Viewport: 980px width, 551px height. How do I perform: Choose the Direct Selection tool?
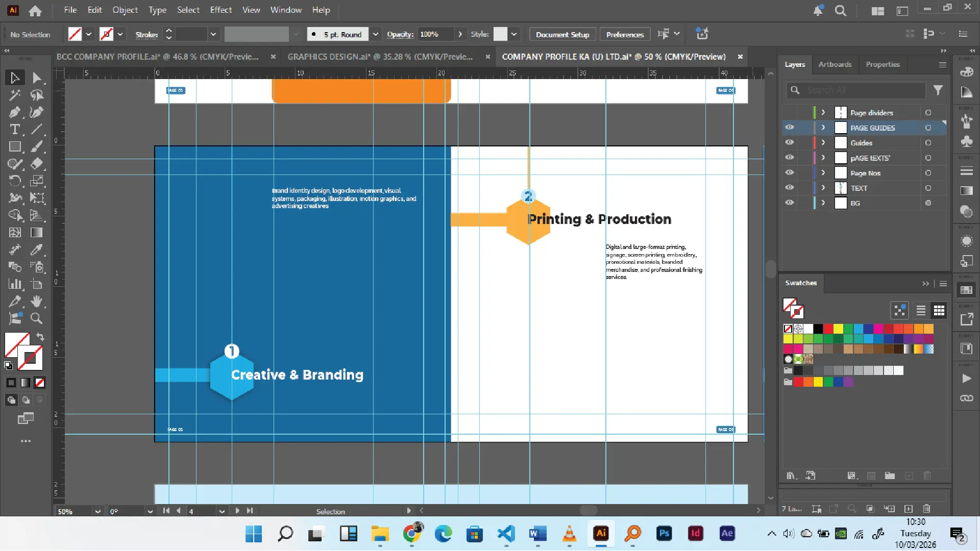[x=36, y=78]
